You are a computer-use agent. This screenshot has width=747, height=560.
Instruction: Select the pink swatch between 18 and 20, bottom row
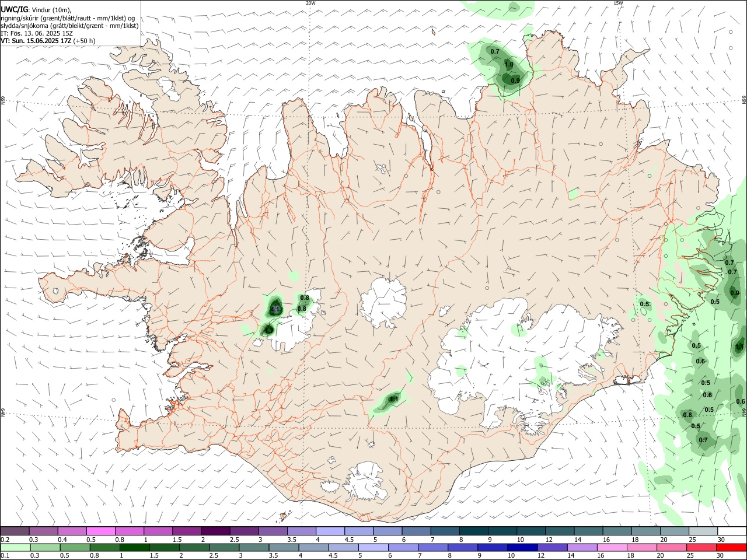click(x=641, y=547)
